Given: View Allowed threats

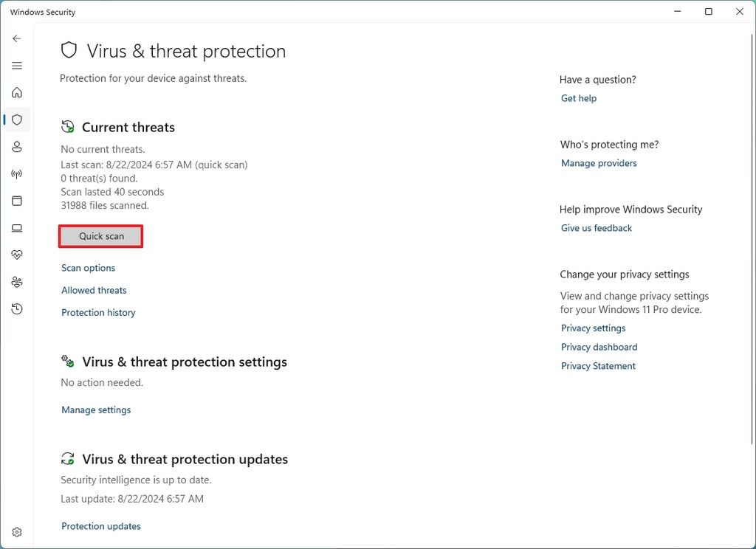Looking at the screenshot, I should click(94, 290).
